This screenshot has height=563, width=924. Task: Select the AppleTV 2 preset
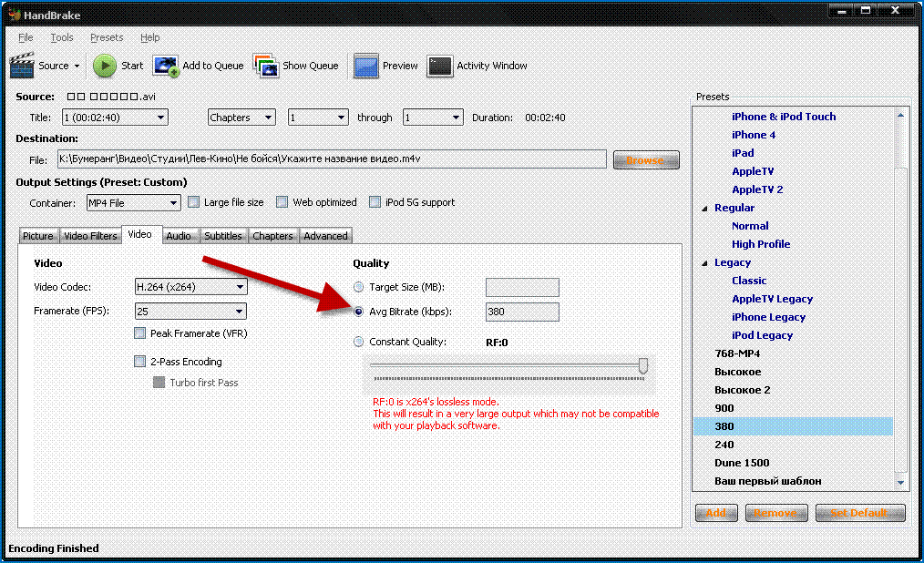[x=757, y=189]
